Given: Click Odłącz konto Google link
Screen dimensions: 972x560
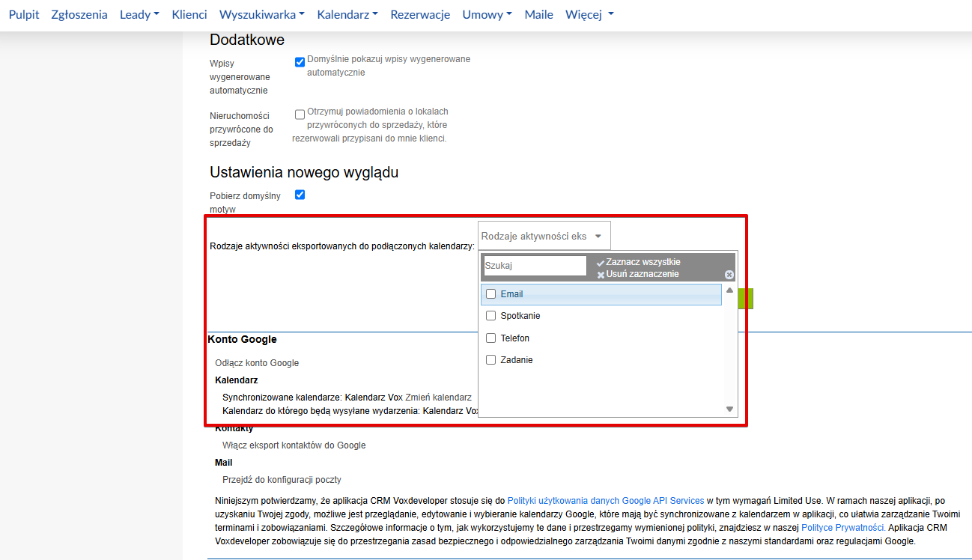Looking at the screenshot, I should (x=257, y=363).
